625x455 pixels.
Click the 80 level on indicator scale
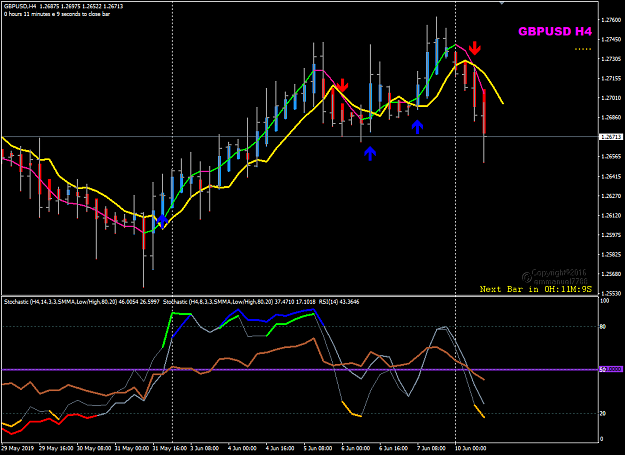coord(603,327)
